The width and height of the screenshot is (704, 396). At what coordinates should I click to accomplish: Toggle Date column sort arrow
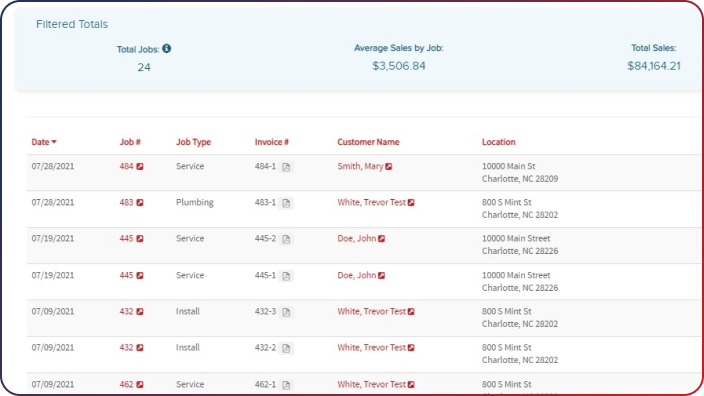pos(54,142)
